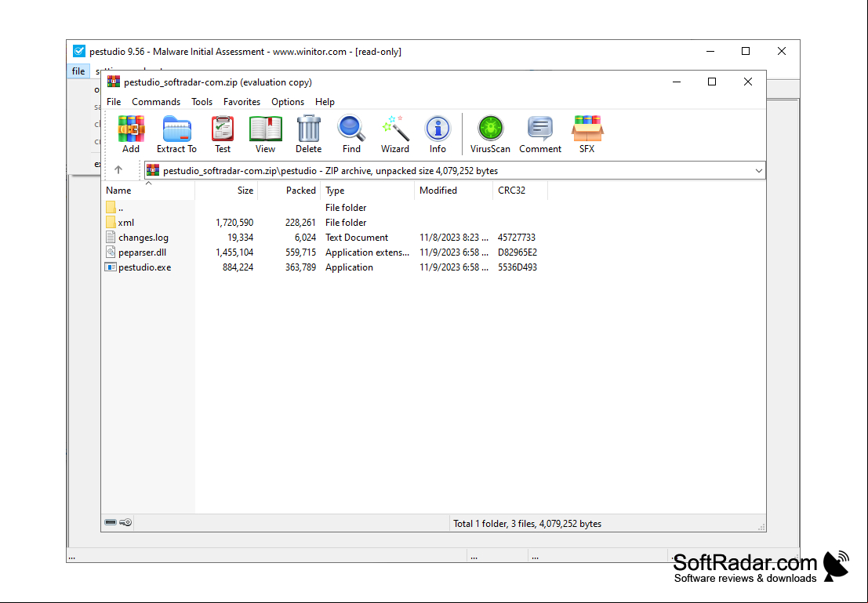This screenshot has height=603, width=868.
Task: Open the Tools menu
Action: 202,102
